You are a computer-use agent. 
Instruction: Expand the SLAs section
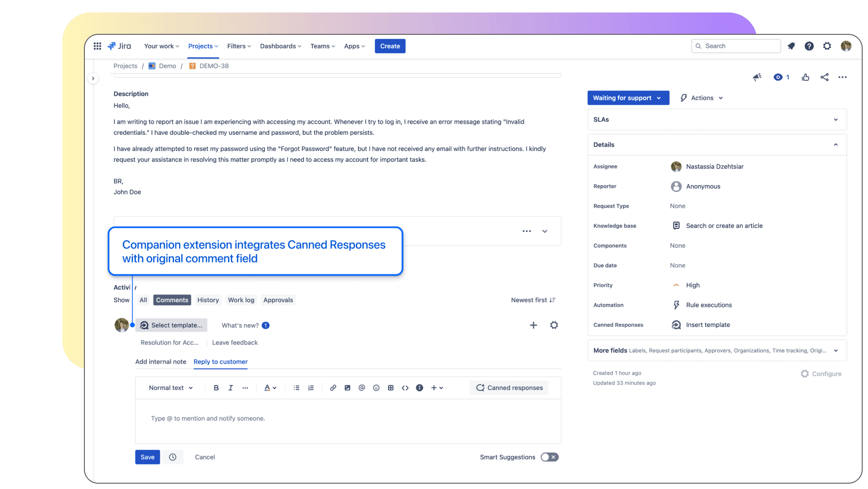(835, 120)
